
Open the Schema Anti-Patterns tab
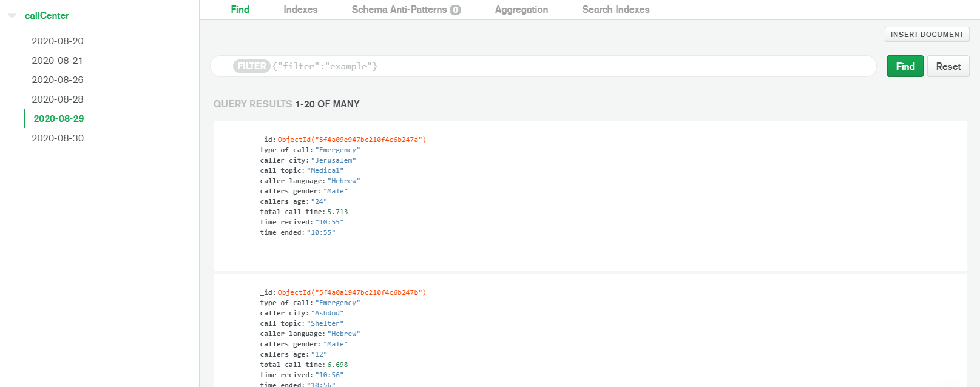pyautogui.click(x=399, y=10)
